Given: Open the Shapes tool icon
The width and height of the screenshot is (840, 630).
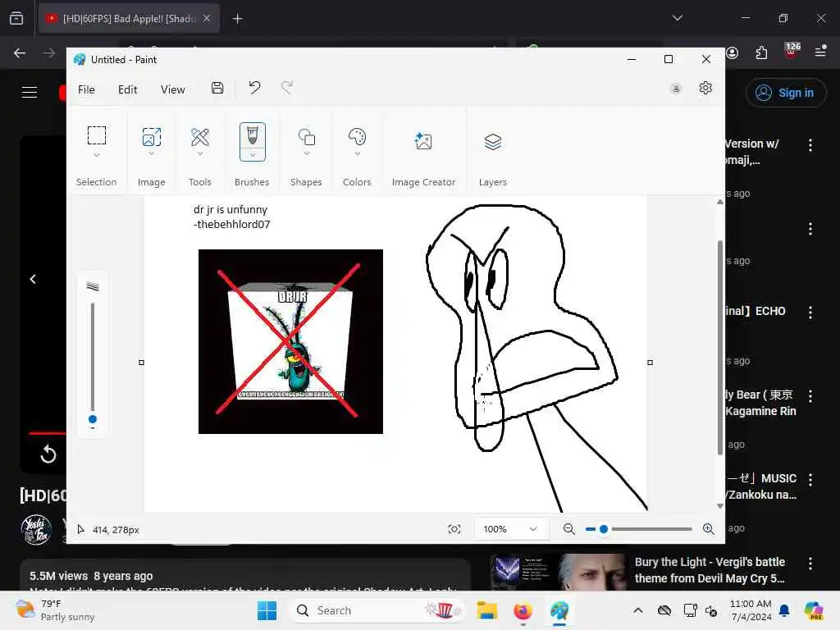Looking at the screenshot, I should (x=307, y=137).
